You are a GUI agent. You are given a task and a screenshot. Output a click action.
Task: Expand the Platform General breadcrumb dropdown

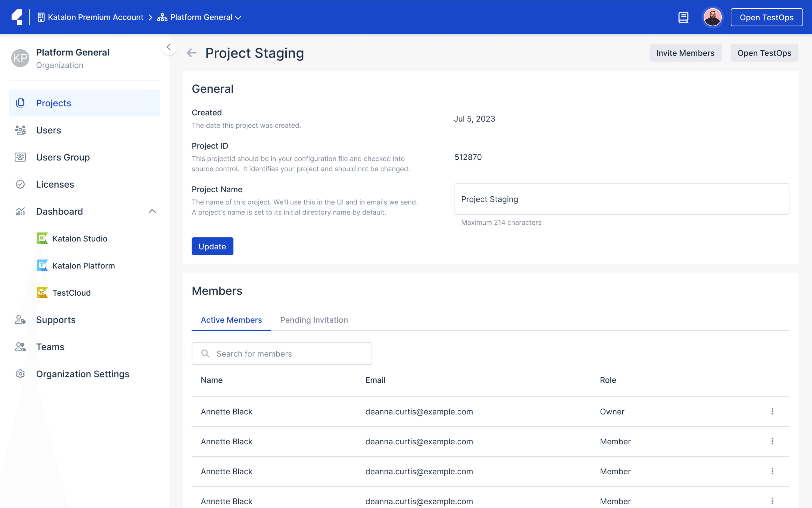(x=238, y=17)
